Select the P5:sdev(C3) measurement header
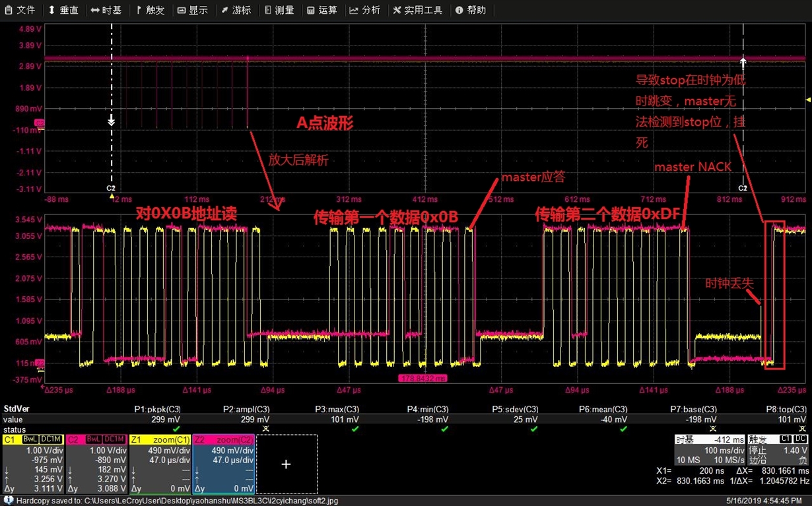 click(515, 409)
